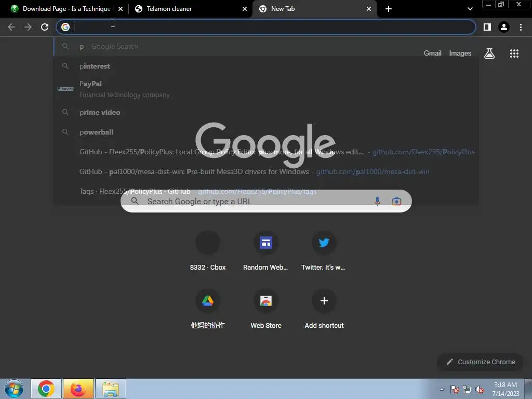Open Chrome's three-dot menu

pyautogui.click(x=521, y=27)
